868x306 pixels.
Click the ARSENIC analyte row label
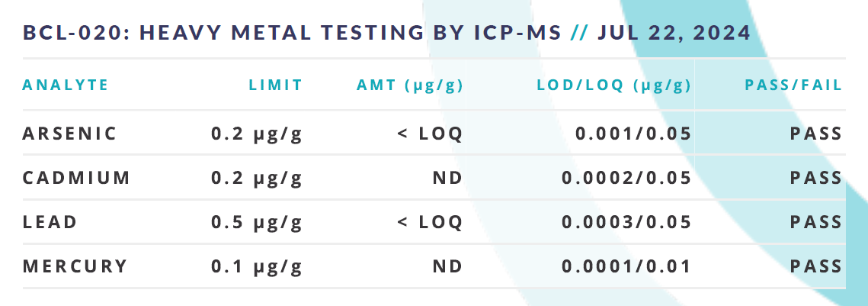tap(70, 134)
